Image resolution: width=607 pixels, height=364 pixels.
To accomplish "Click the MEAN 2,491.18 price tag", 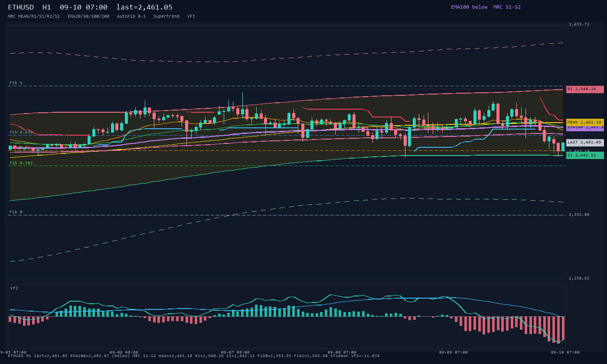I will [x=585, y=123].
